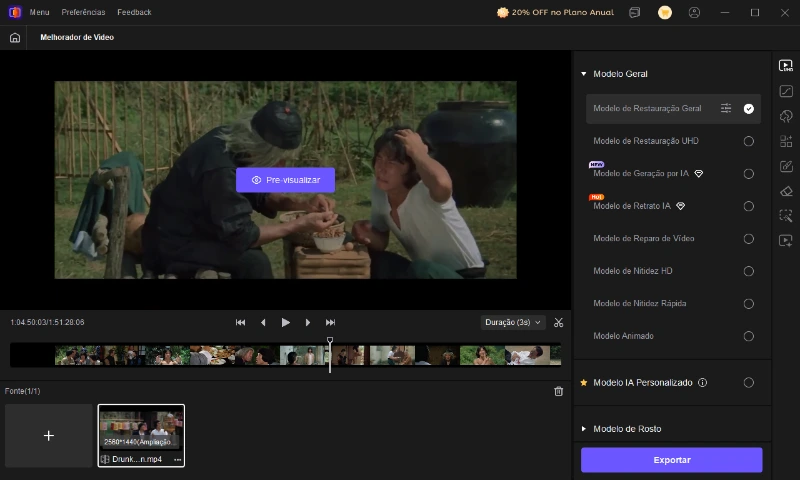Open Preferências menu

pos(83,12)
